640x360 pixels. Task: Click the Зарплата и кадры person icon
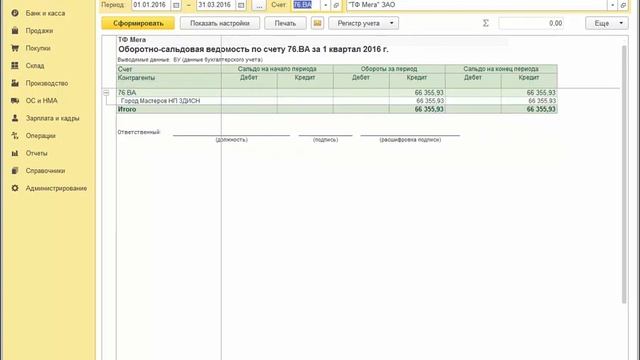click(x=15, y=118)
